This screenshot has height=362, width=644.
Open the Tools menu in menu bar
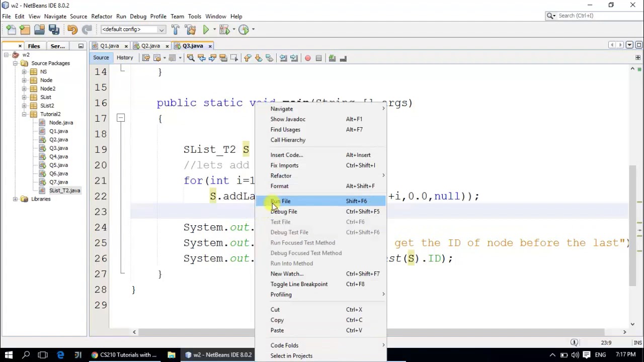194,16
